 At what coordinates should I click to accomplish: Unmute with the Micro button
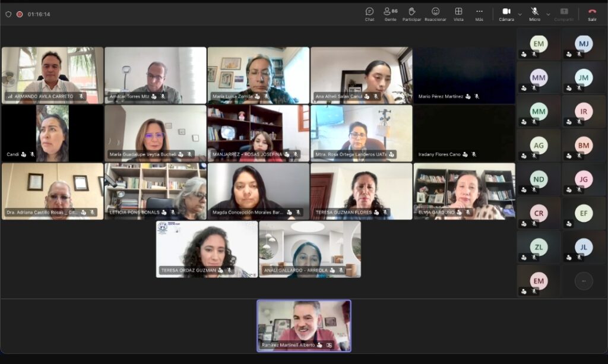(x=535, y=14)
